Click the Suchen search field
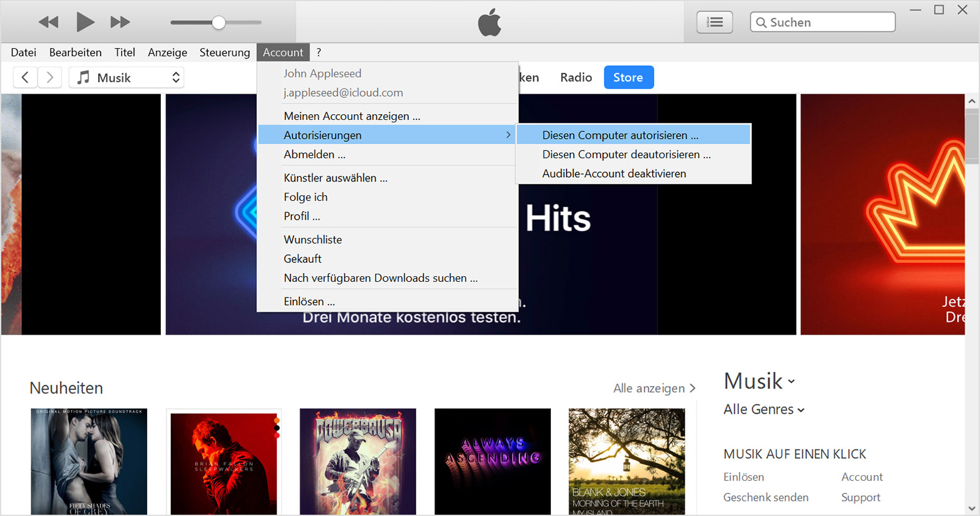 pos(822,22)
